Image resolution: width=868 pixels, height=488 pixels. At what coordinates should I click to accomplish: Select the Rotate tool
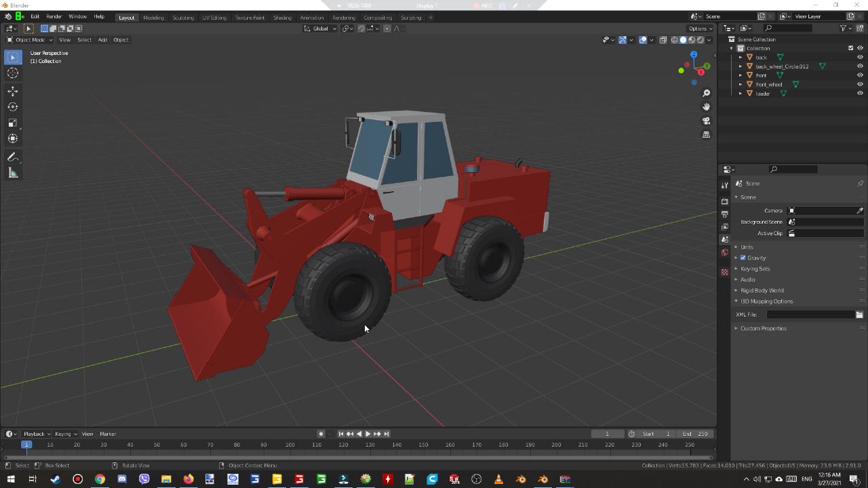tap(13, 107)
